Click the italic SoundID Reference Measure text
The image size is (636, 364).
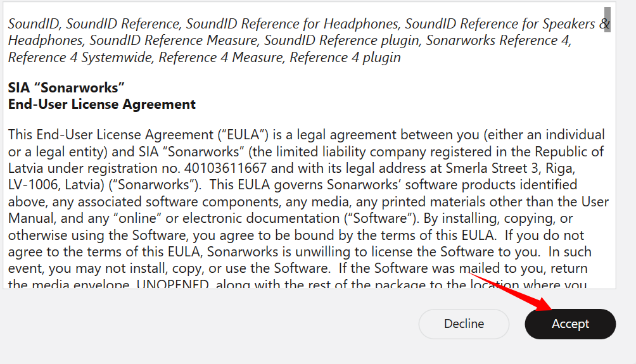174,41
